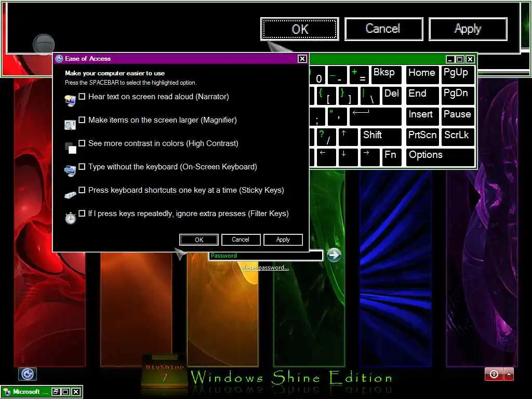The image size is (532, 399).
Task: Close the Ease of Access dialog
Action: click(x=302, y=59)
